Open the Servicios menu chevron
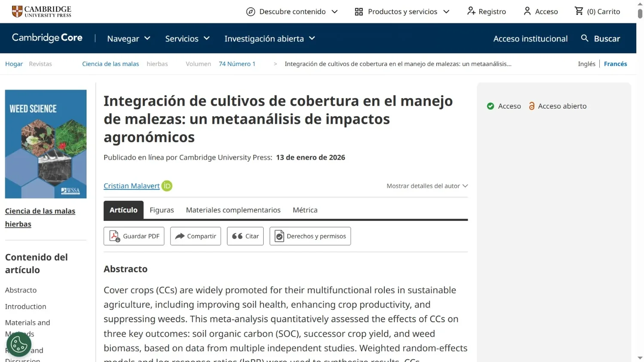The height and width of the screenshot is (362, 644). pos(207,38)
